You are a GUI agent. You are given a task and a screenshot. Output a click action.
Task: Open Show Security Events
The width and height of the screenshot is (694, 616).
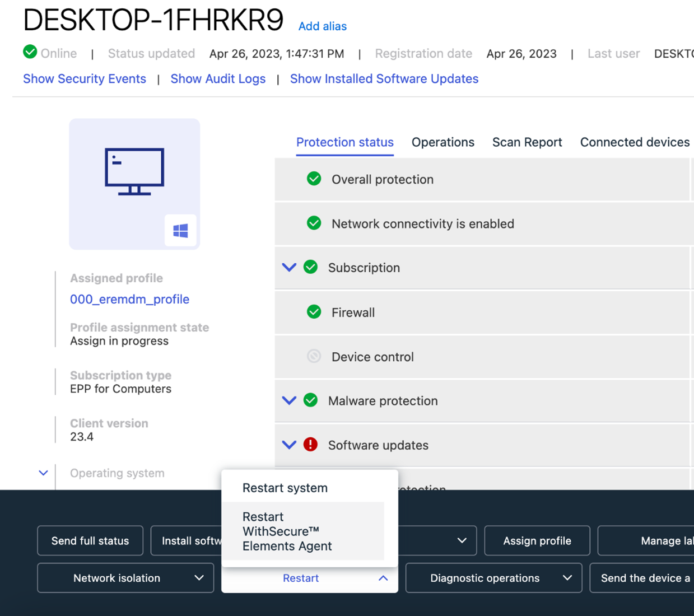(x=85, y=79)
